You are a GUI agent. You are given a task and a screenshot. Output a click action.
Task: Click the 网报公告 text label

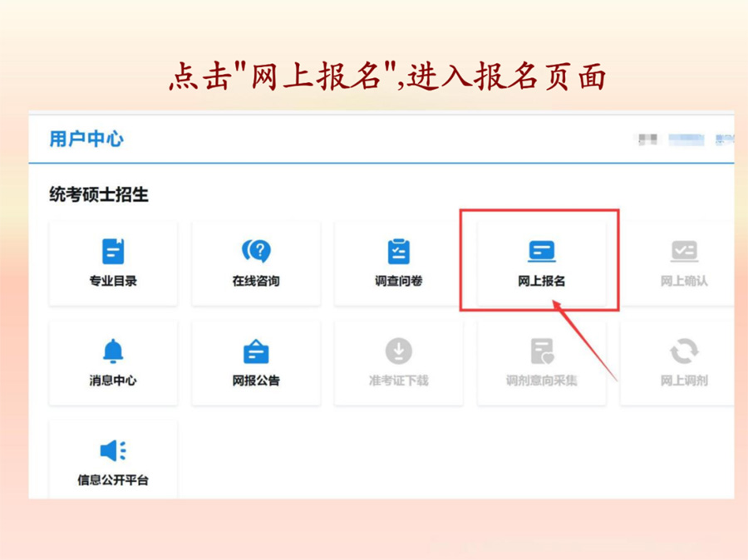click(x=256, y=381)
